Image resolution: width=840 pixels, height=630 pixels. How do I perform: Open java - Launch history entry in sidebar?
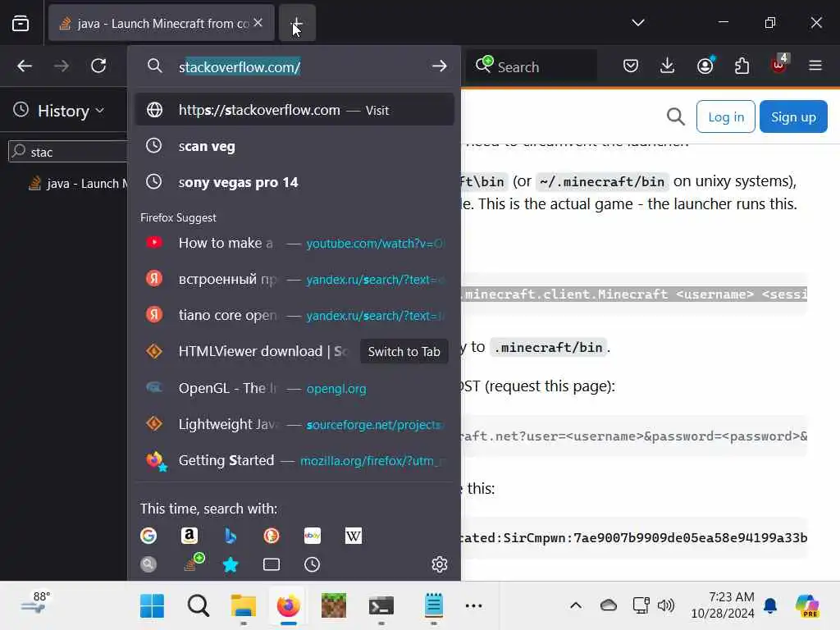click(x=78, y=184)
